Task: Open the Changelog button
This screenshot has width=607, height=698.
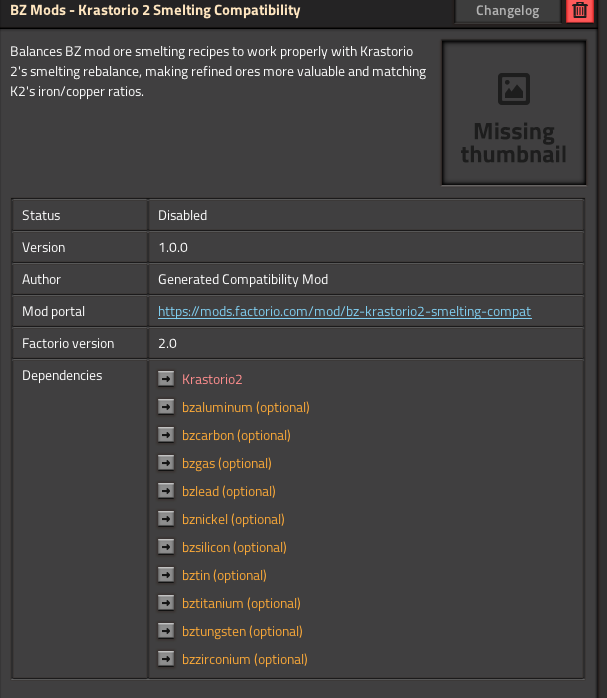Action: pos(508,10)
